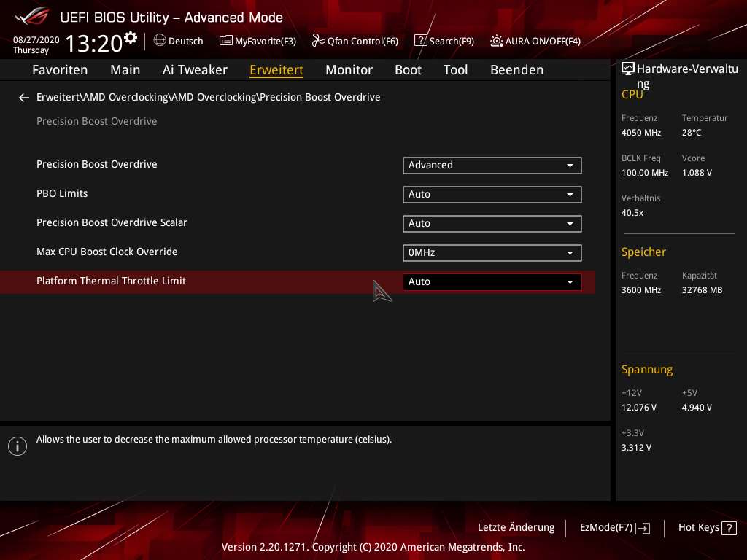This screenshot has height=560, width=747.
Task: Click the +12V value 12.076 V
Action: pyautogui.click(x=638, y=408)
